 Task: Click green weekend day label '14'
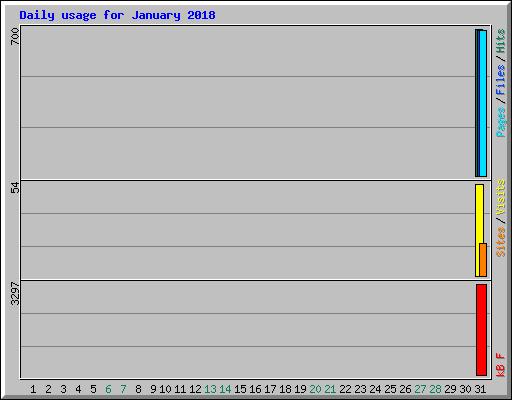[x=225, y=389]
